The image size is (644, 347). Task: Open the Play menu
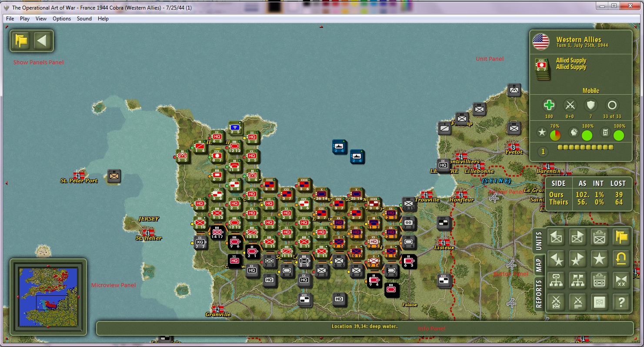coord(25,19)
